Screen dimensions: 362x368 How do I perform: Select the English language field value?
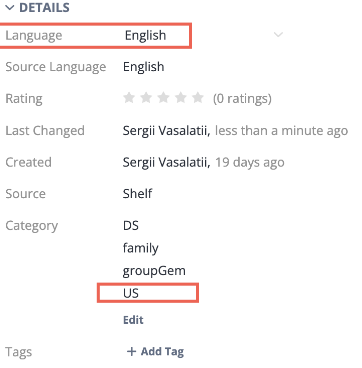click(145, 35)
